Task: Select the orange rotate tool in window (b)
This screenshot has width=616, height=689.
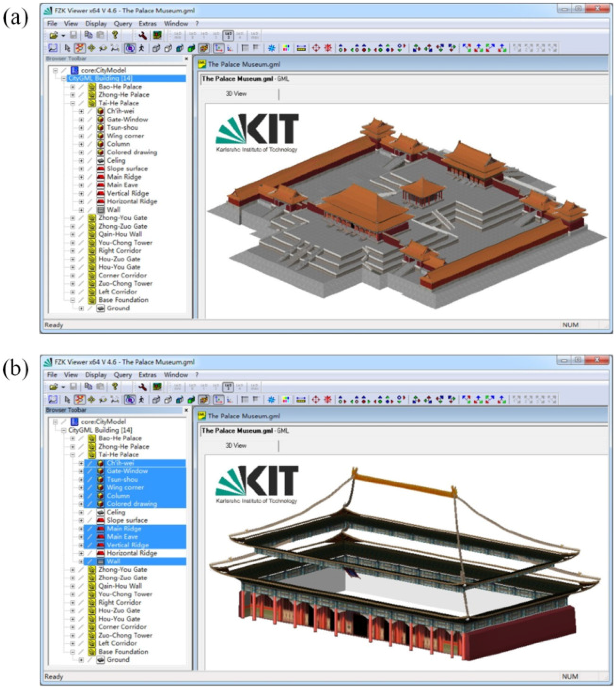Action: 80,400
